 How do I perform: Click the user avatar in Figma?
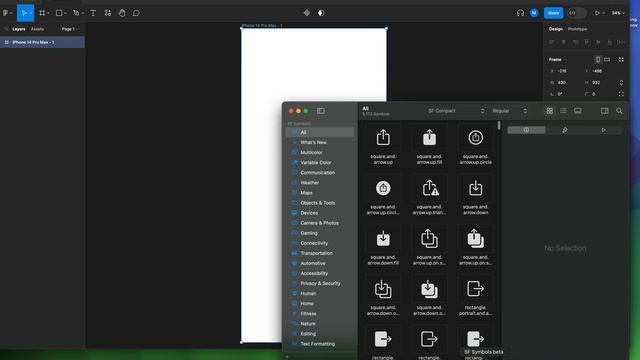click(534, 13)
